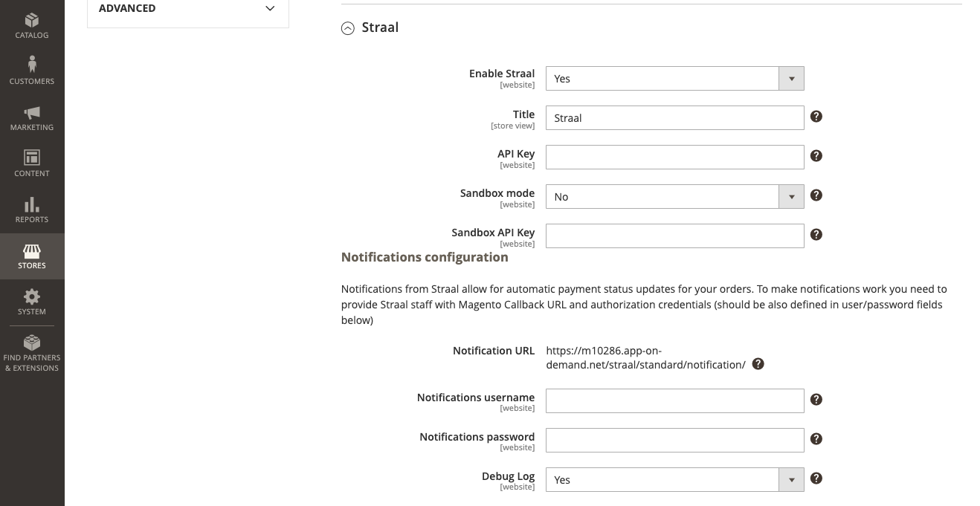Show help tooltip for API Key

click(816, 156)
